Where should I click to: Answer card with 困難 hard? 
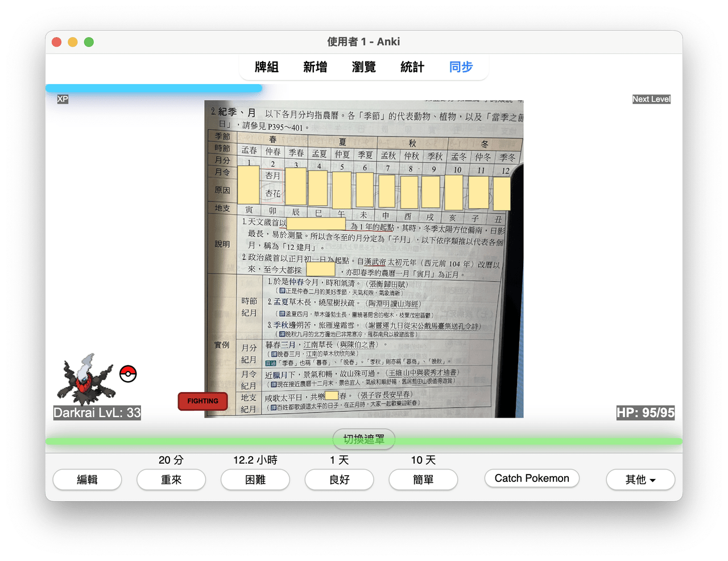click(255, 480)
